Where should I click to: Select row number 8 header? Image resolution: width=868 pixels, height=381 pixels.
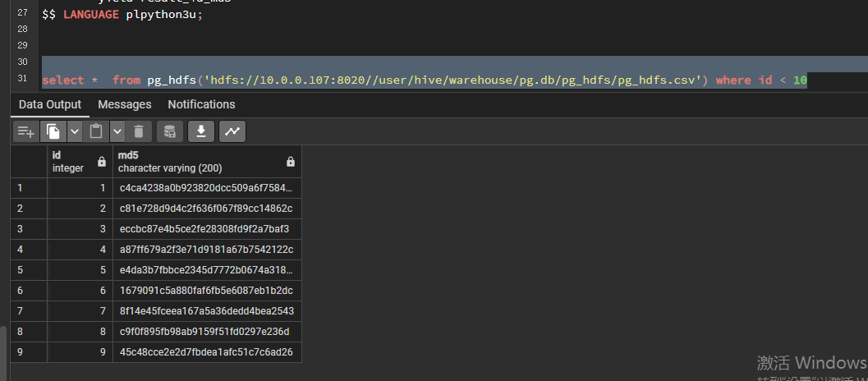[29, 332]
